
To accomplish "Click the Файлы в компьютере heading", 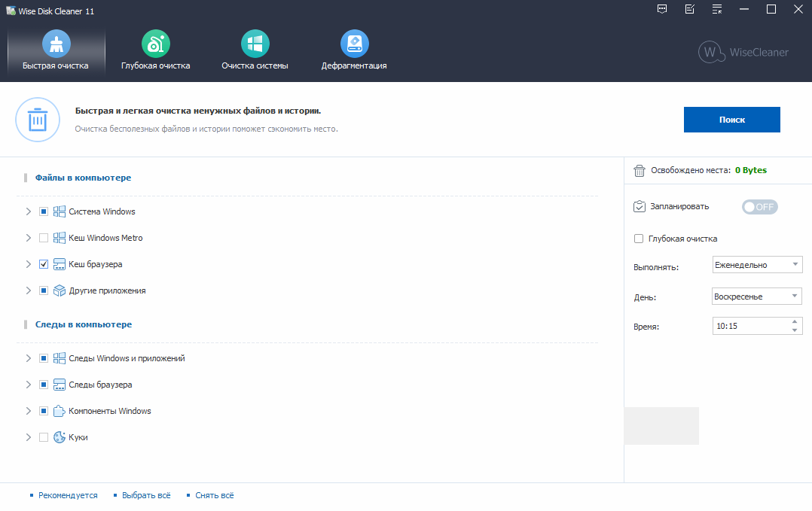I will (x=83, y=178).
